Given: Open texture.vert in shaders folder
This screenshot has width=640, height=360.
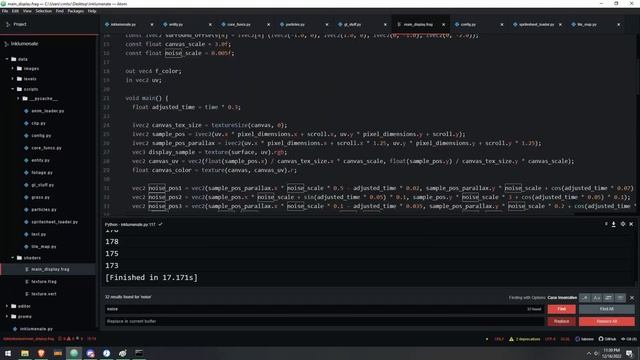Looking at the screenshot, I should [44, 294].
